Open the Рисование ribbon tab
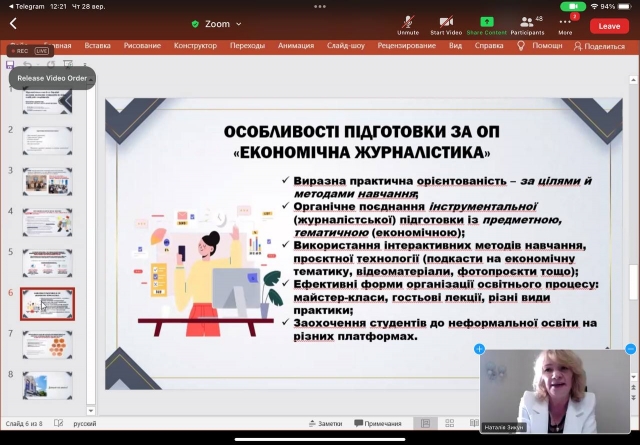This screenshot has height=445, width=640. (x=142, y=45)
